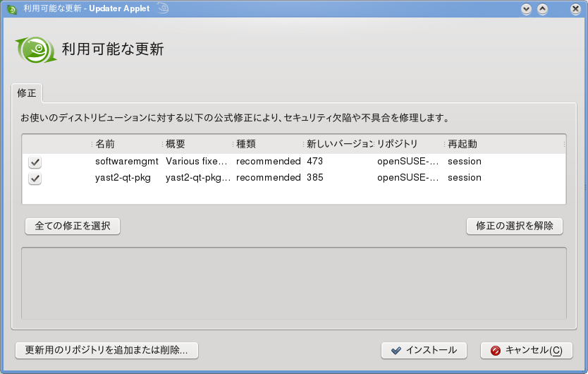Maximize the window with up-arrow button
This screenshot has width=588, height=374.
542,9
